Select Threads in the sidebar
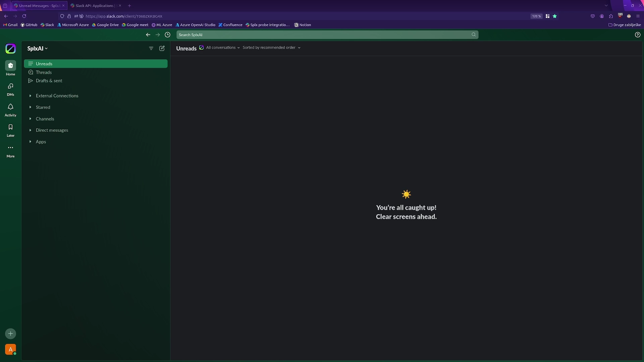Screen dimensions: 644x362 click(x=44, y=72)
